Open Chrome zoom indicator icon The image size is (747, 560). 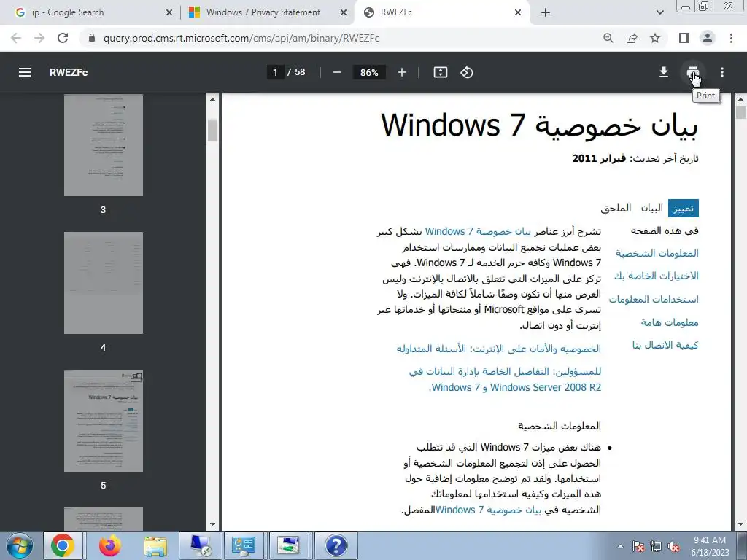tap(608, 38)
